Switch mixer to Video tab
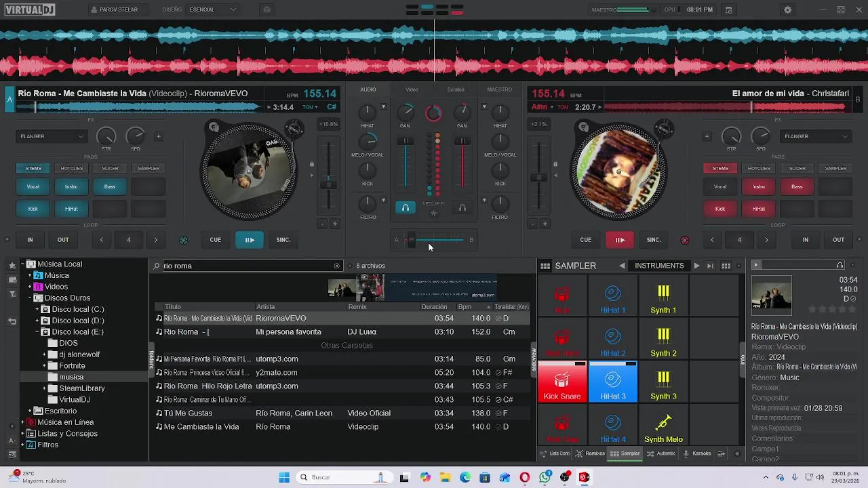The height and width of the screenshot is (488, 868). point(412,89)
